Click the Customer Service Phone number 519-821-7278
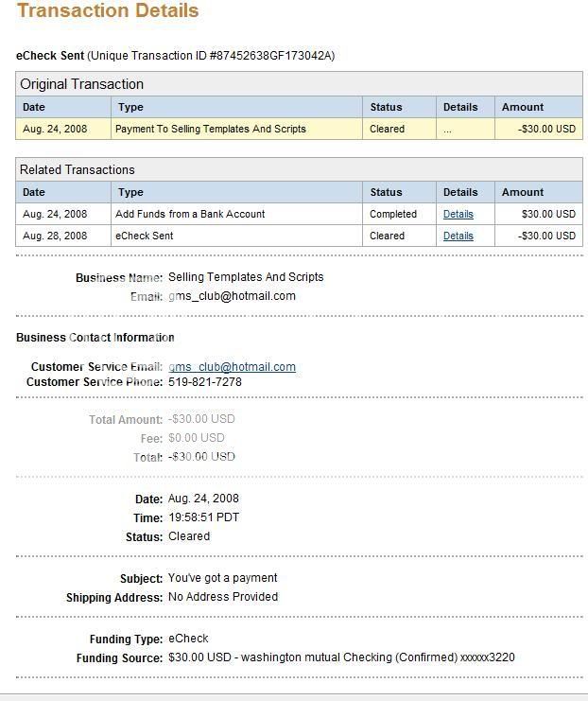Image resolution: width=588 pixels, height=701 pixels. [204, 382]
